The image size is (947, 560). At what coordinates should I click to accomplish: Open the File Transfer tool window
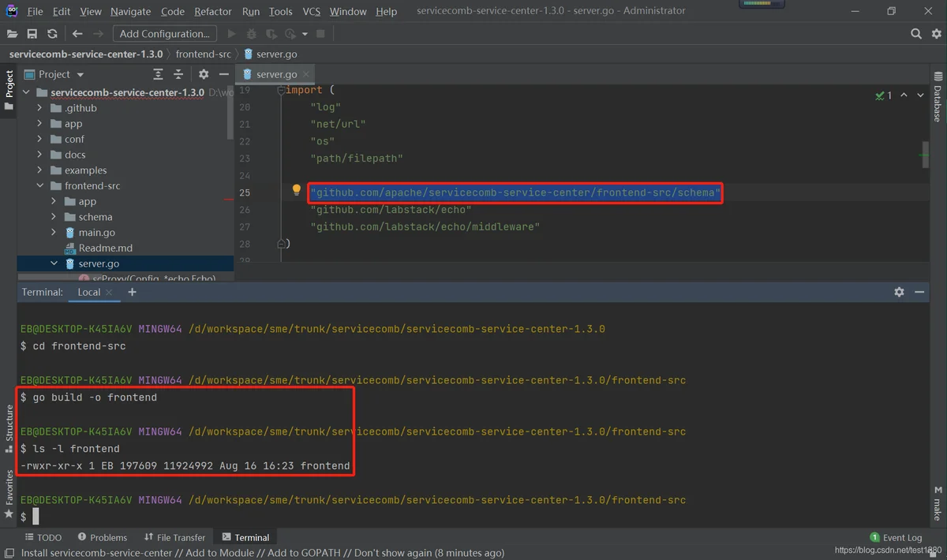point(174,537)
